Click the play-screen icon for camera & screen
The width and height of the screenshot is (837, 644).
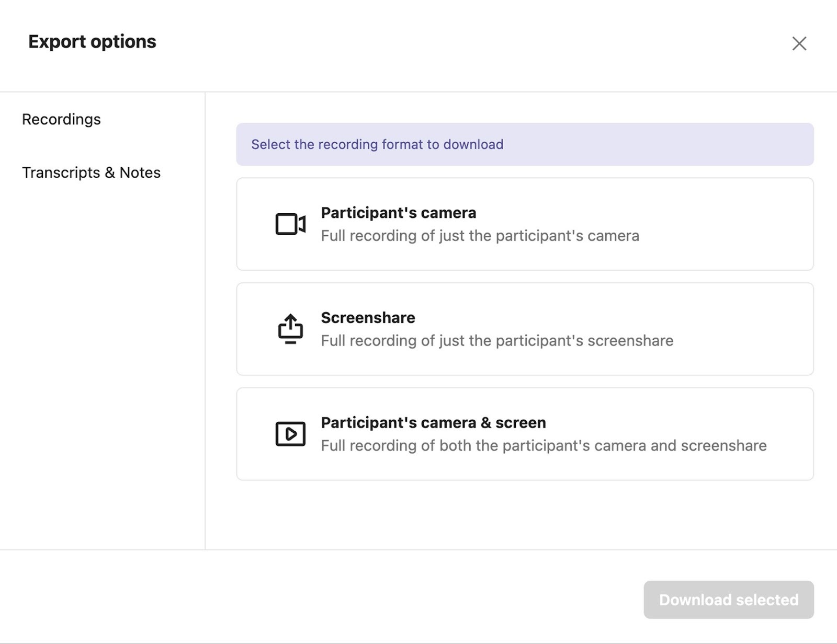click(290, 434)
